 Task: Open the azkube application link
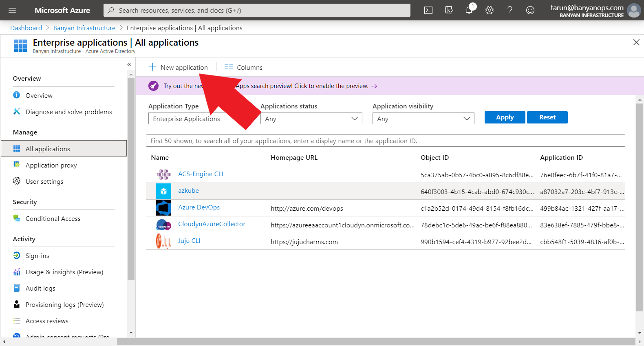(188, 190)
